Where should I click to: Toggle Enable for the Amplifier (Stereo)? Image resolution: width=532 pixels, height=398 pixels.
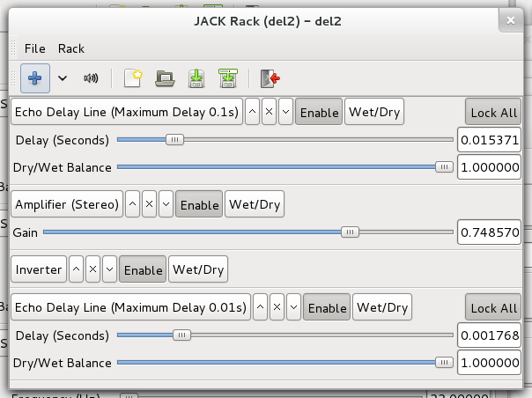(x=199, y=204)
